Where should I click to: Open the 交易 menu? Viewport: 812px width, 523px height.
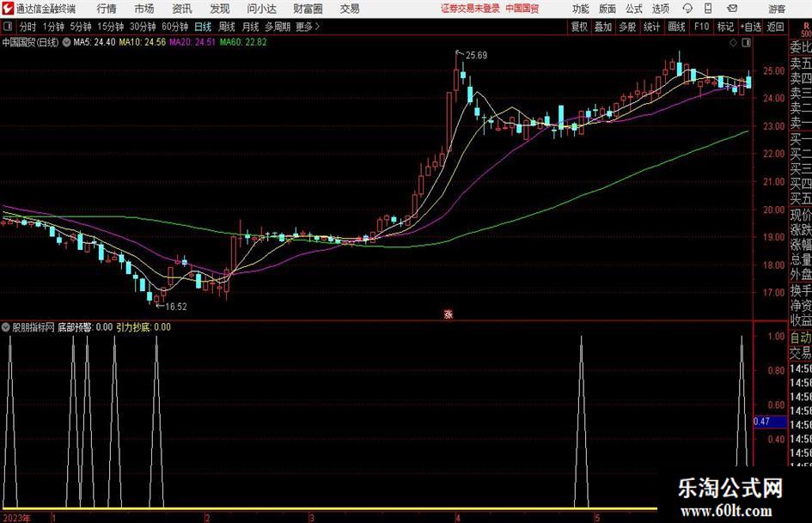point(350,9)
